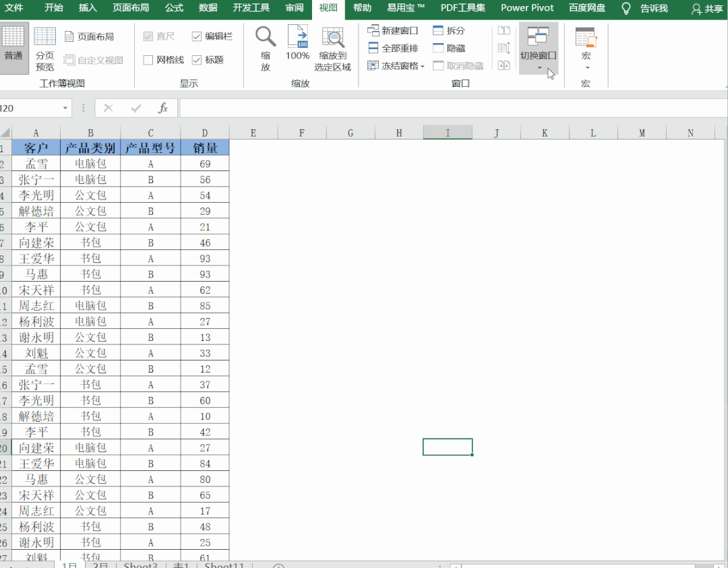The width and height of the screenshot is (728, 568).
Task: Open the Name Box dropdown arrow
Action: (65, 108)
